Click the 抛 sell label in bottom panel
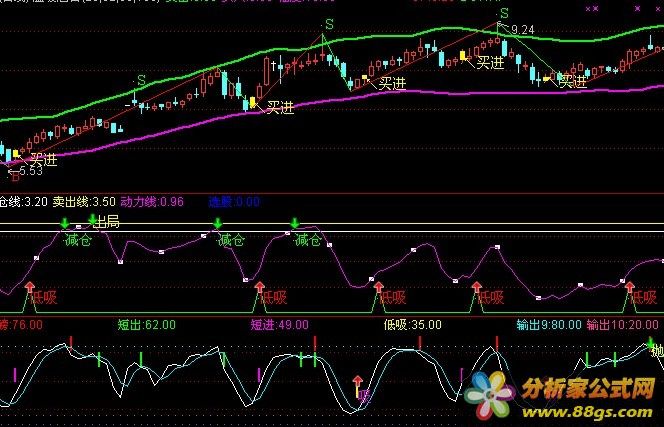This screenshot has width=664, height=427. pyautogui.click(x=658, y=351)
